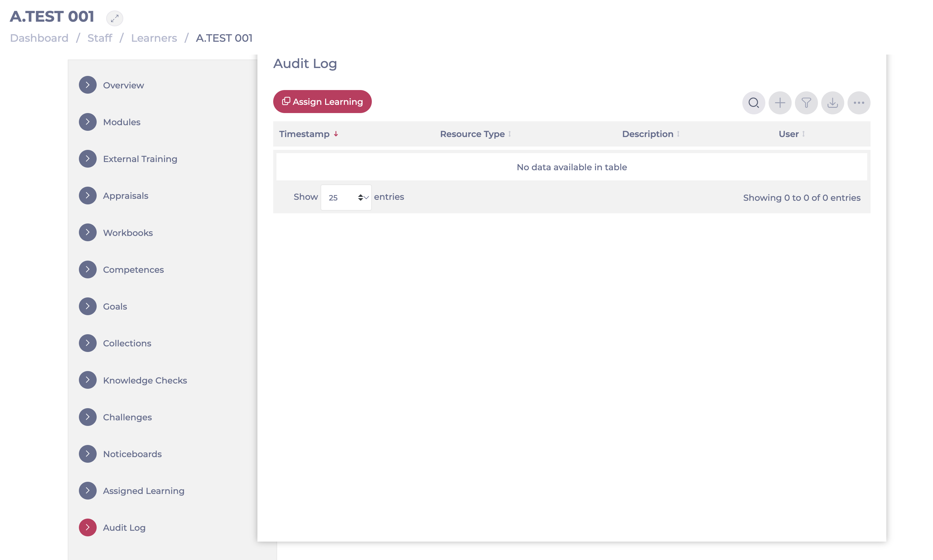Open Collections section
Viewport: 933px width, 560px height.
[127, 343]
